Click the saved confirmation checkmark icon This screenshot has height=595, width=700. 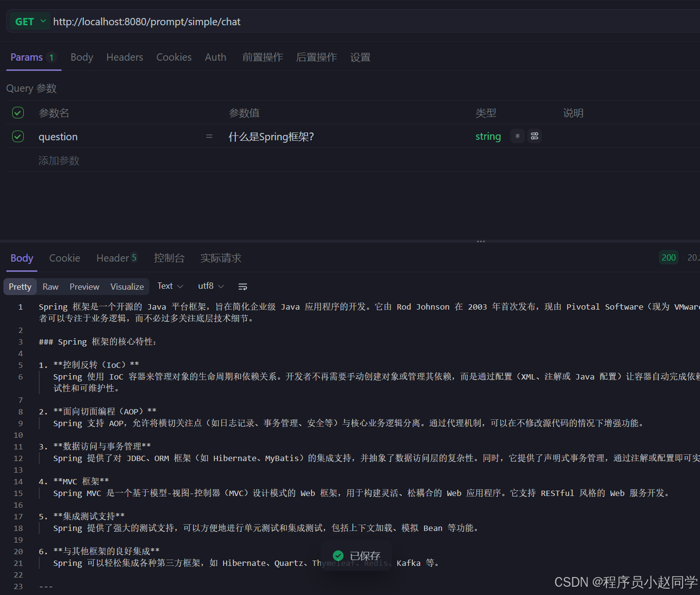tap(338, 555)
